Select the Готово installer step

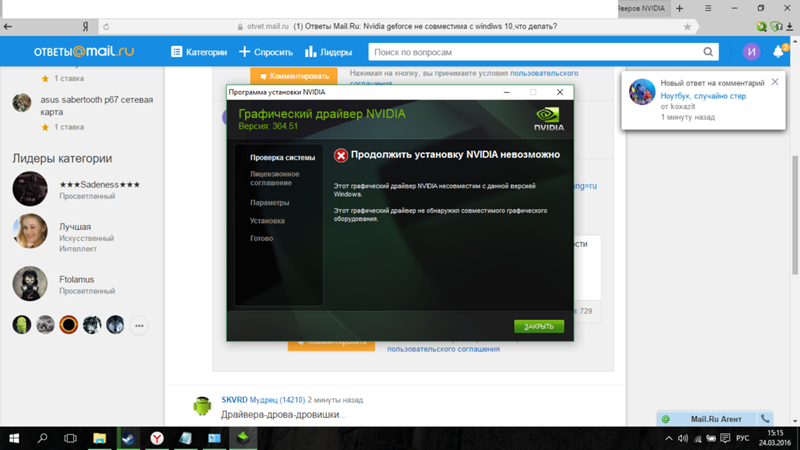(x=261, y=238)
